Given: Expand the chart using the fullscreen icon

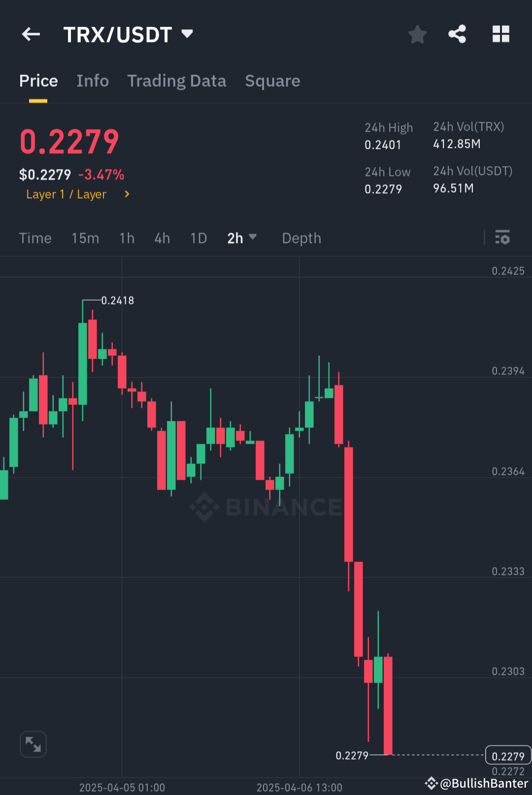Looking at the screenshot, I should pyautogui.click(x=33, y=744).
